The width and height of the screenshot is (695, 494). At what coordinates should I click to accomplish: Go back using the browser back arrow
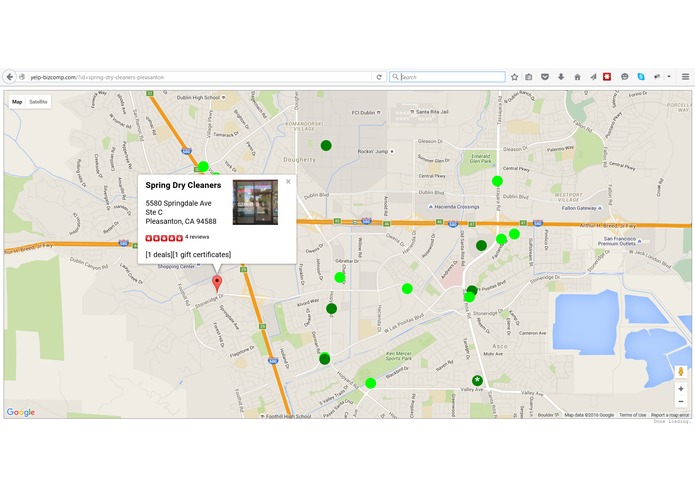9,77
